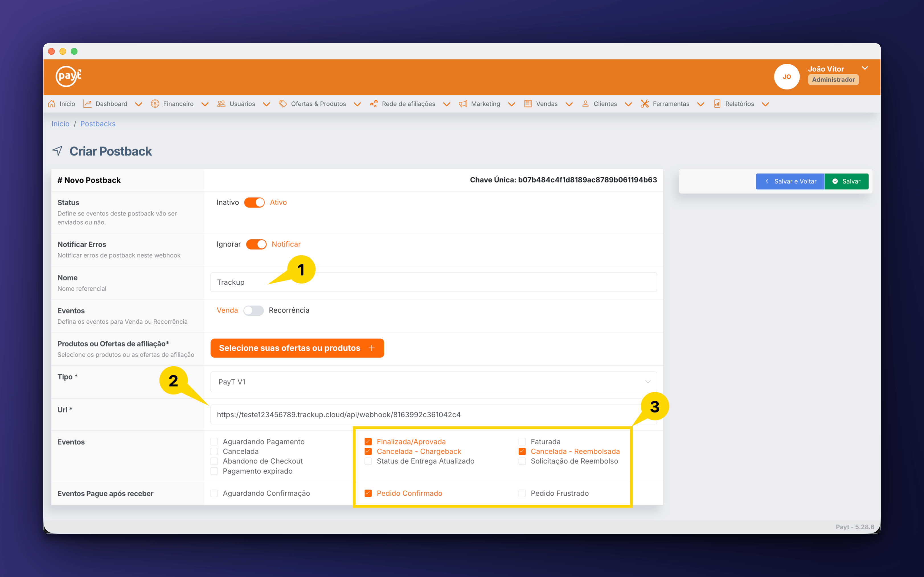Open the Início menu item
924x577 pixels.
point(67,104)
